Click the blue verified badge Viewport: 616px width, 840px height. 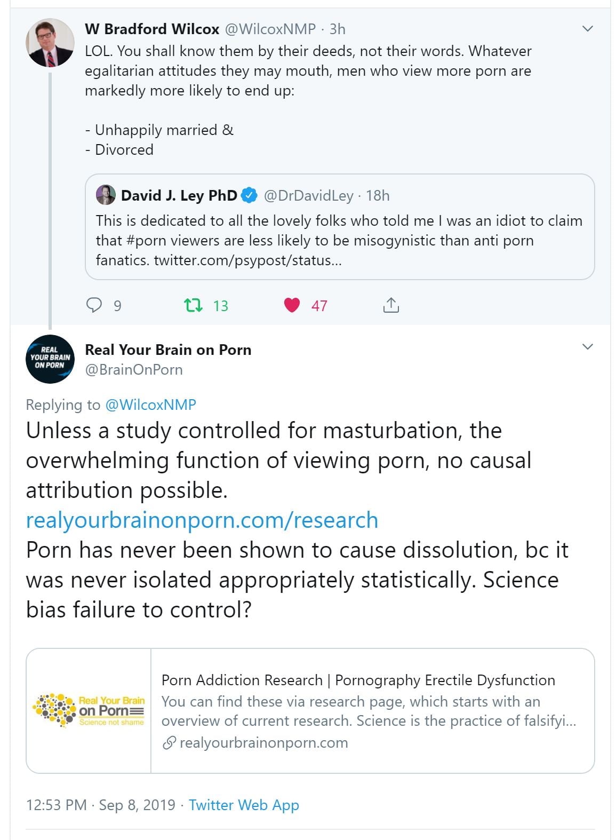[249, 195]
